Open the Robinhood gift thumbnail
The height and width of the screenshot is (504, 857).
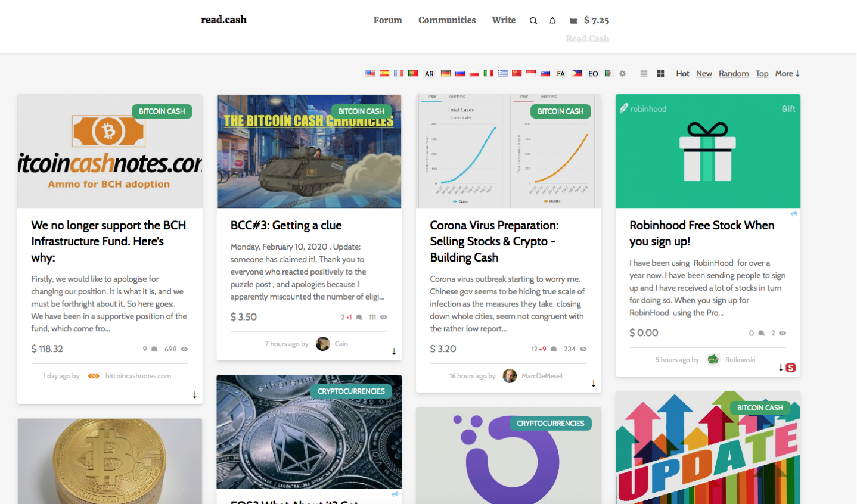tap(708, 151)
